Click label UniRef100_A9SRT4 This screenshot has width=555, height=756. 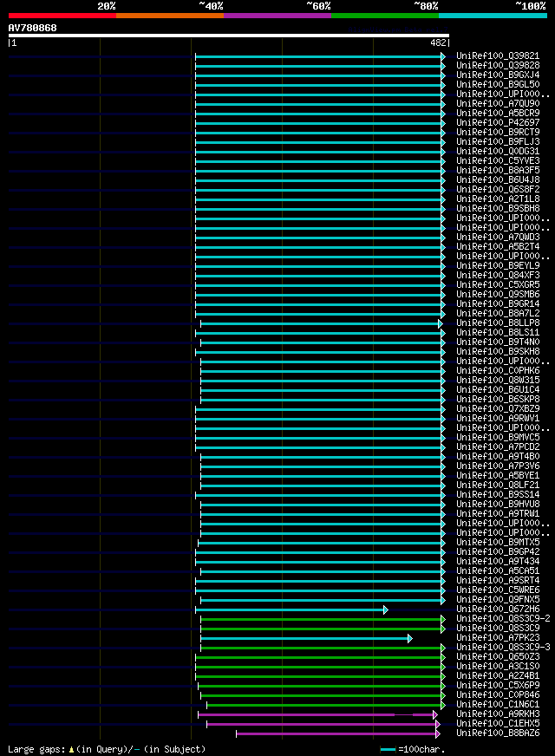click(x=498, y=581)
